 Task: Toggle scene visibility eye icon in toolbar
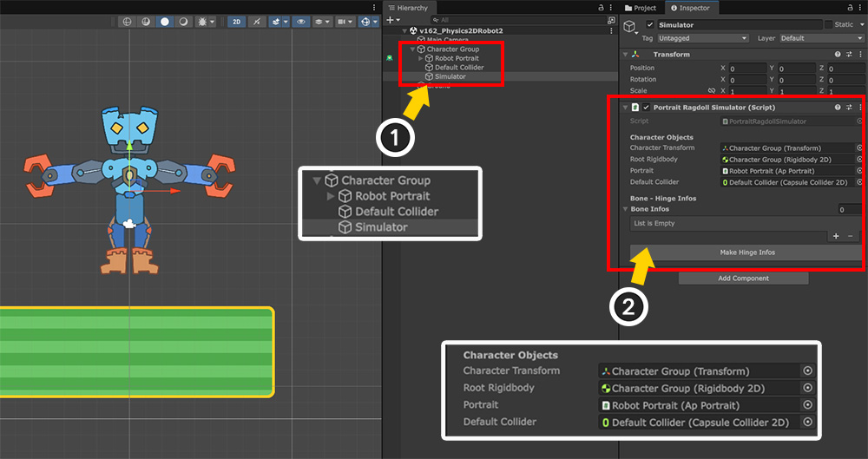[x=301, y=21]
